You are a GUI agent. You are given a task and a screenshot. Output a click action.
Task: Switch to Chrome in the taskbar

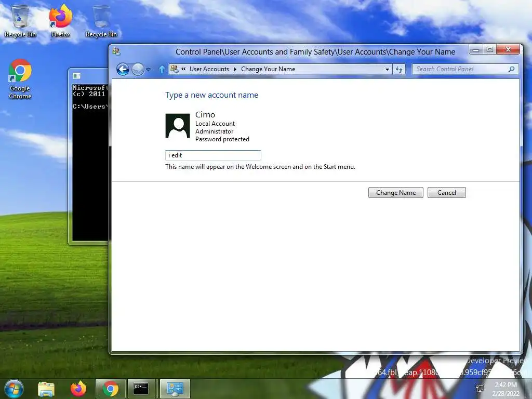[111, 389]
